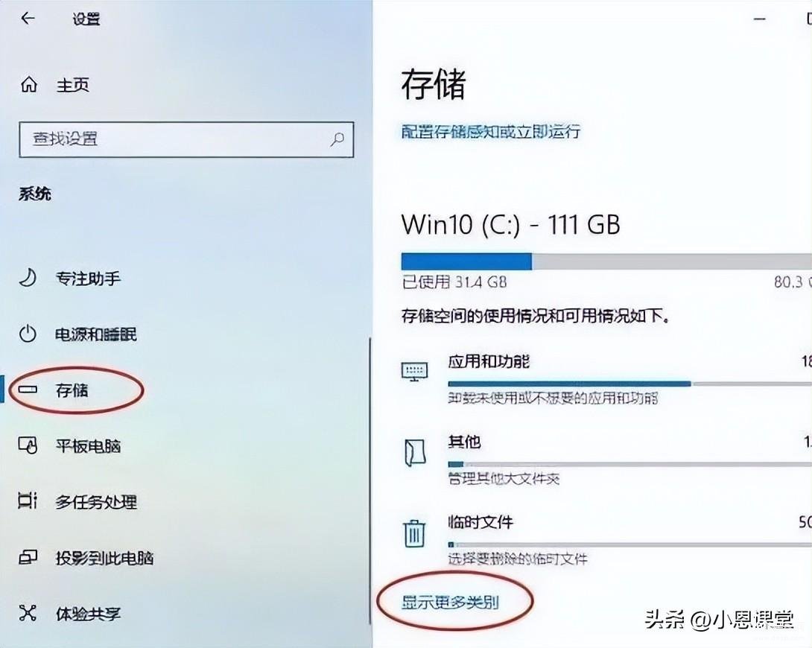
Task: Click the 配置存储感知或立即运行 link
Action: click(491, 132)
